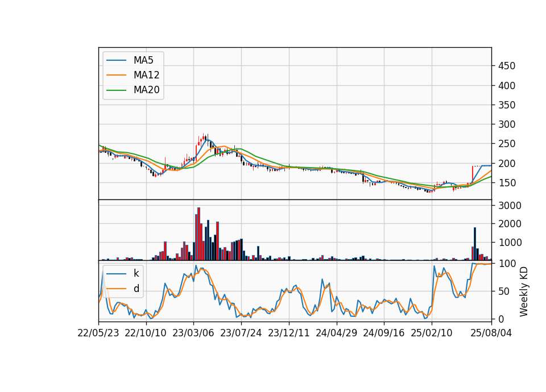Click the 23/12/11 date tick label
The height and width of the screenshot is (392, 546).
click(x=289, y=333)
